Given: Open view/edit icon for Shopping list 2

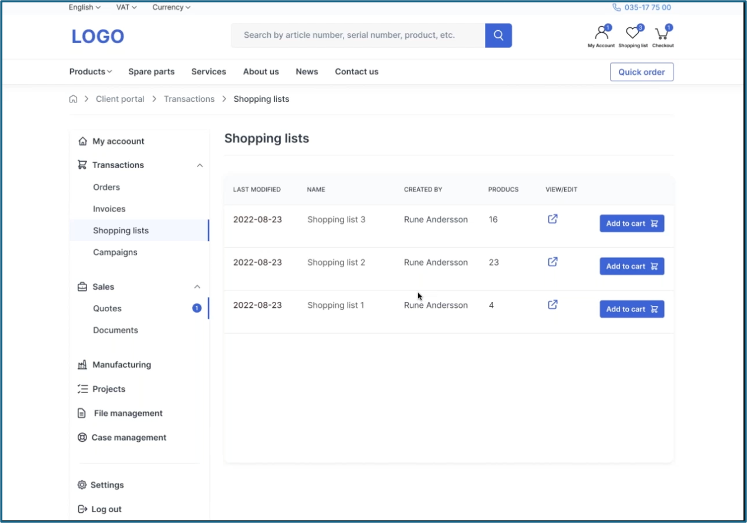Looking at the screenshot, I should coord(552,262).
